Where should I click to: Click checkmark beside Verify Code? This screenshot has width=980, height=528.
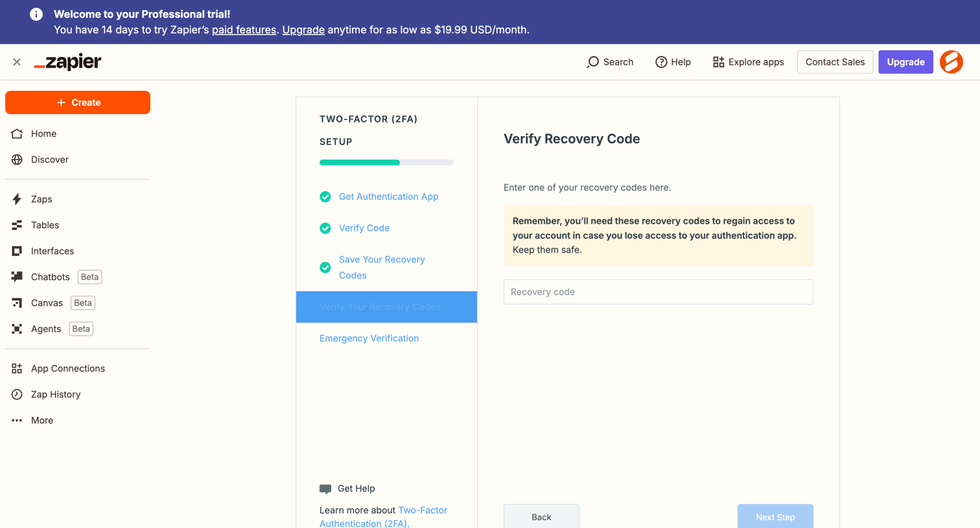tap(325, 228)
